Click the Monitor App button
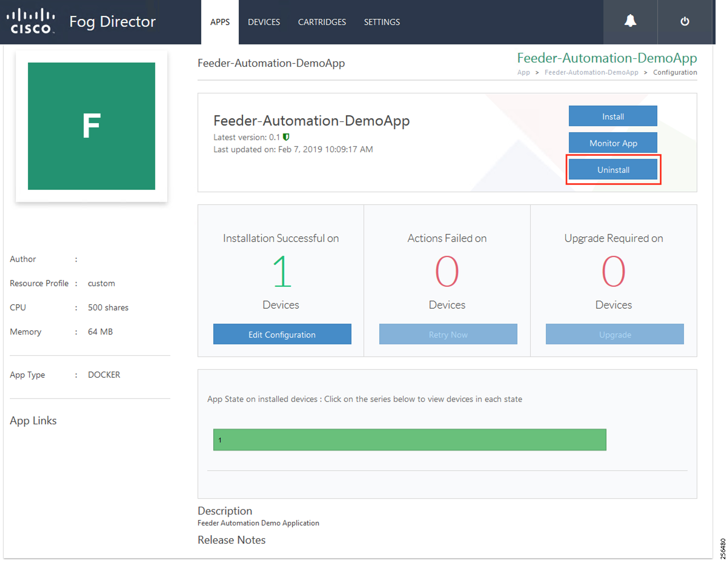Viewport: 728px width, 562px height. [613, 143]
